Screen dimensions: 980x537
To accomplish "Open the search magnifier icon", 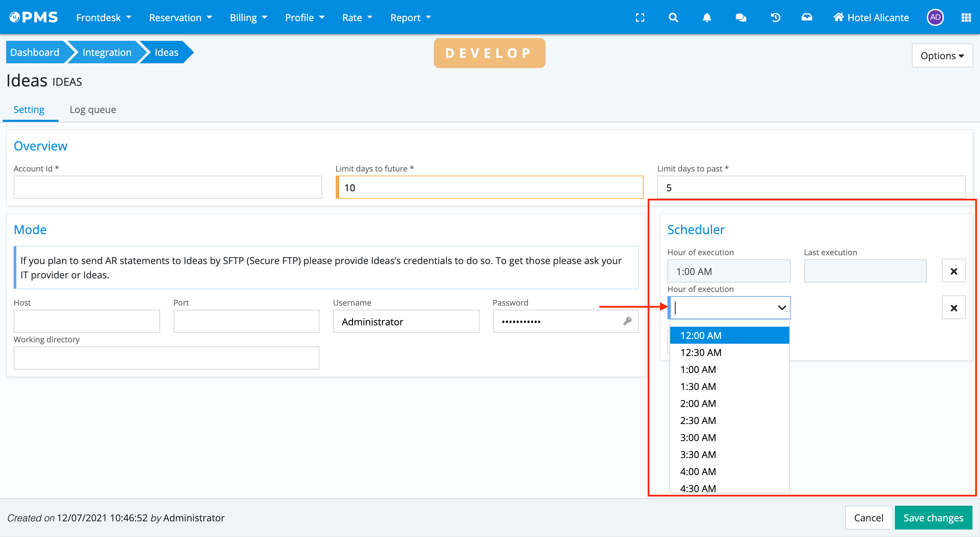I will pyautogui.click(x=673, y=17).
